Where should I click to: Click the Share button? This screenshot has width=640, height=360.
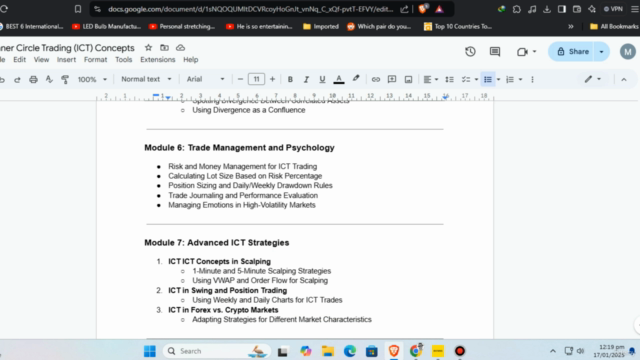(573, 51)
